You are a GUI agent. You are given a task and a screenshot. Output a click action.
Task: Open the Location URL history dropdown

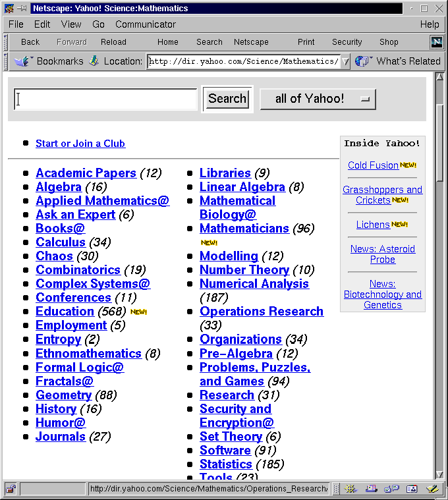click(345, 61)
